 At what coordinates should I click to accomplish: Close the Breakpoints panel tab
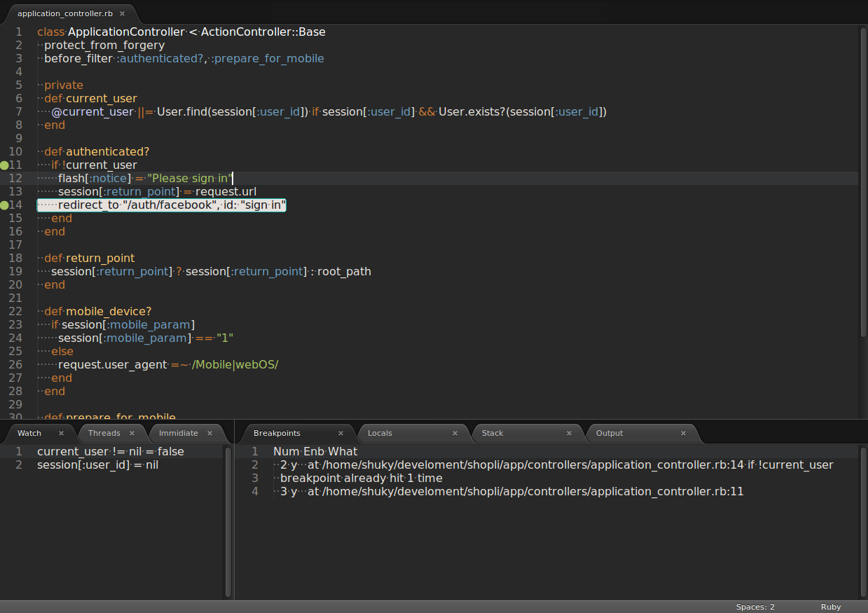click(340, 433)
